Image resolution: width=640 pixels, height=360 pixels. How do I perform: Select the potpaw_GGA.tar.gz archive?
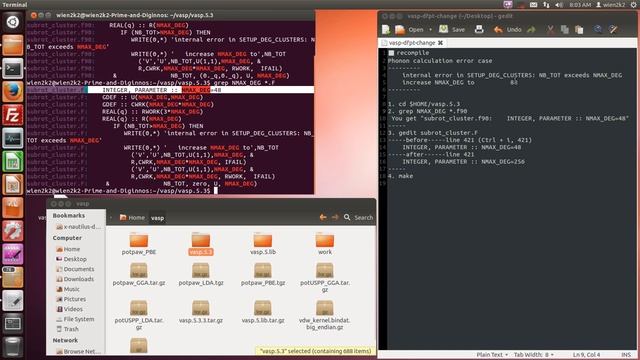pyautogui.click(x=139, y=274)
